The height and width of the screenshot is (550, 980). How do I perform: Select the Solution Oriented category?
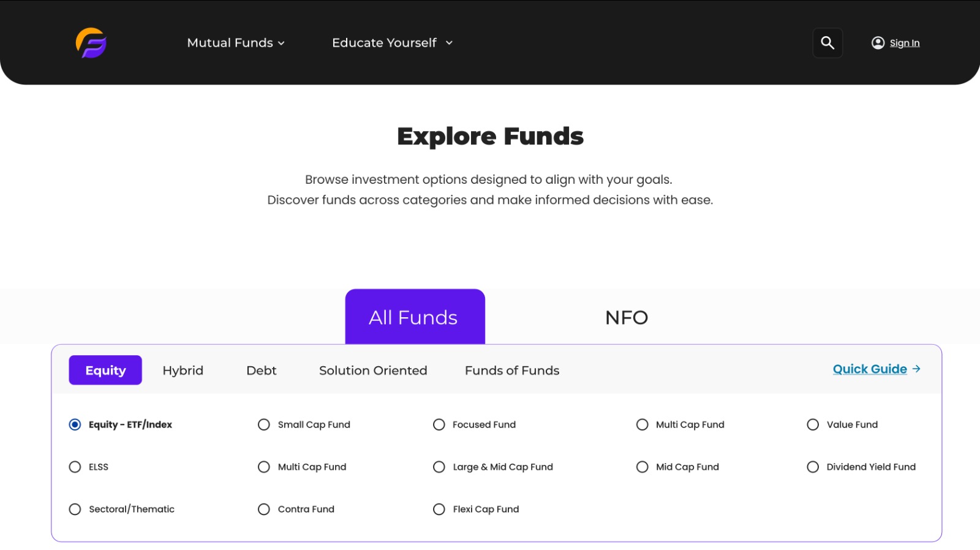point(373,371)
